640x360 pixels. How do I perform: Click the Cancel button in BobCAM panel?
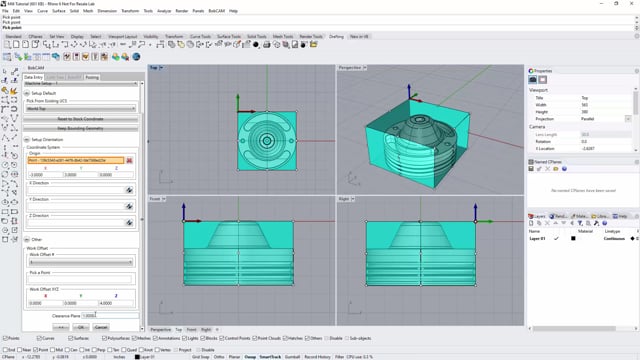(x=101, y=327)
